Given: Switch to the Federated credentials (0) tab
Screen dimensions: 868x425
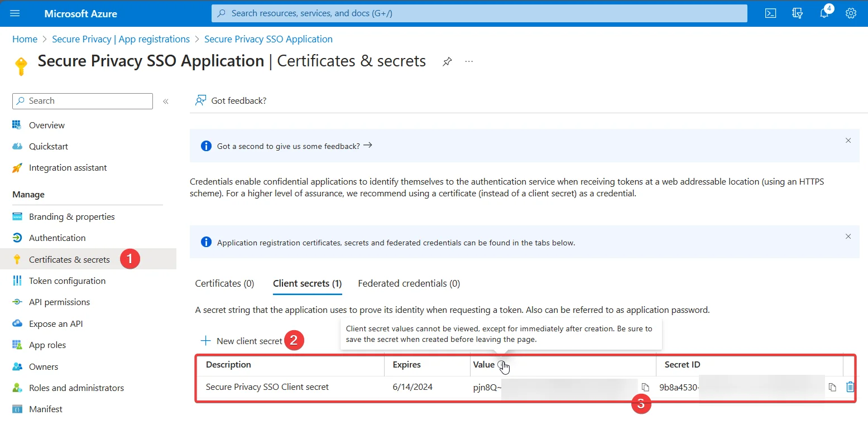Looking at the screenshot, I should (x=408, y=283).
